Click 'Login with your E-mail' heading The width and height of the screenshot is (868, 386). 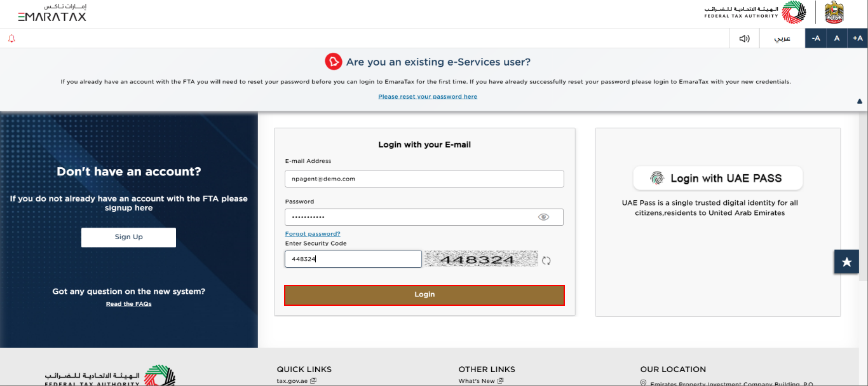coord(424,145)
